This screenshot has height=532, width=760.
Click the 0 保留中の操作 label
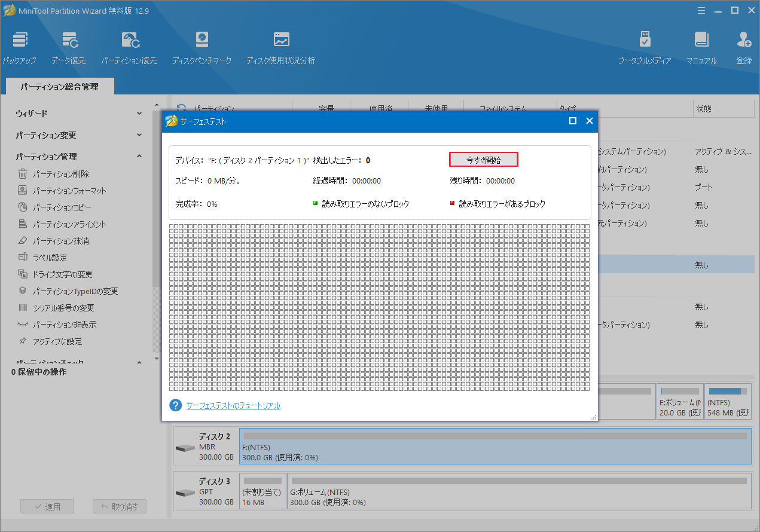[39, 372]
